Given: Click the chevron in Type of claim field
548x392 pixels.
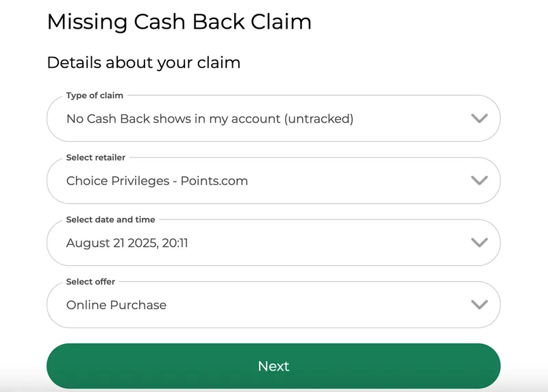Looking at the screenshot, I should (480, 119).
